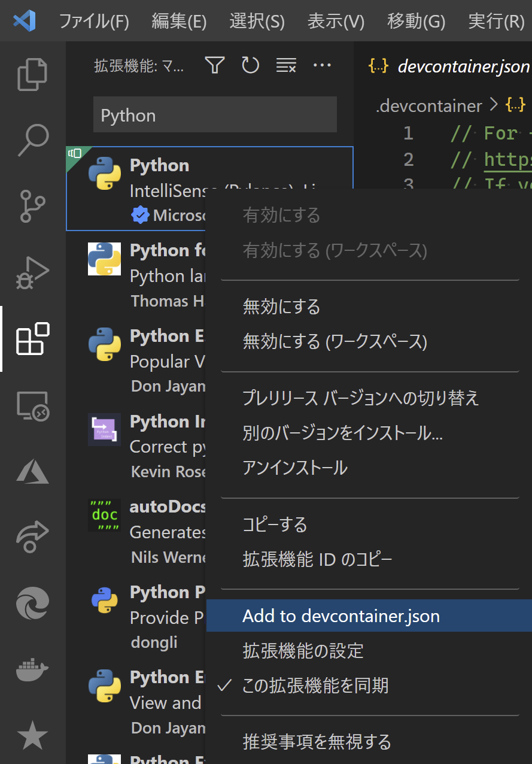Open the Run and Debug view

(32, 272)
